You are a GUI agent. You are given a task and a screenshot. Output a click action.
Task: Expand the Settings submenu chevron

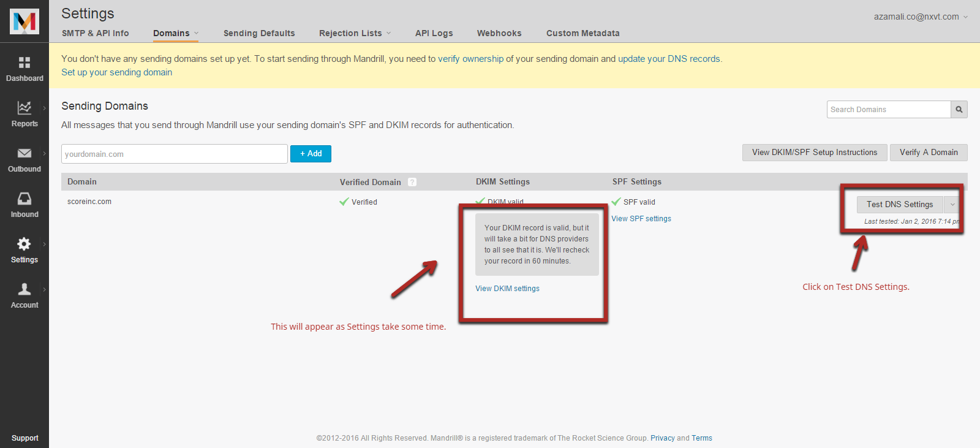coord(44,244)
